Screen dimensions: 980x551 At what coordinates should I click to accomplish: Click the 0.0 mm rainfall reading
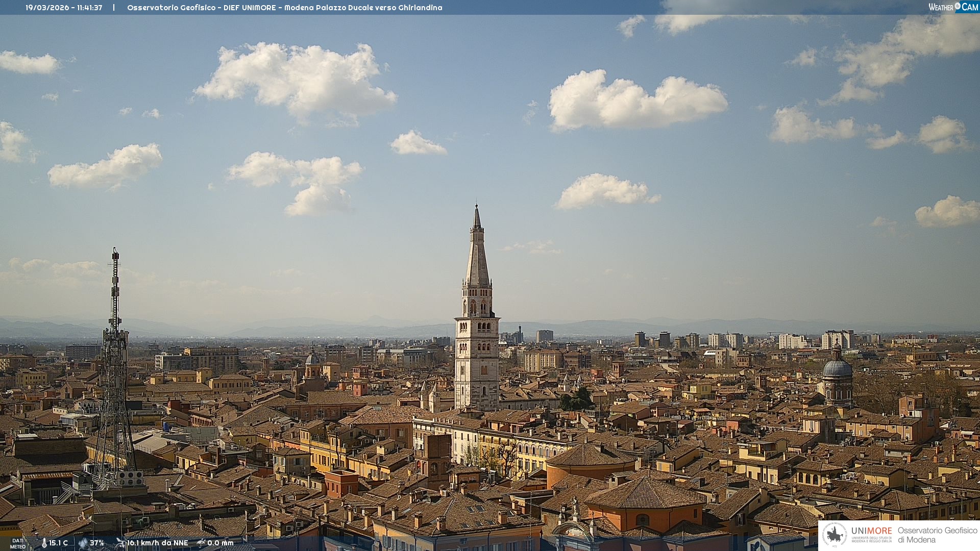(220, 543)
